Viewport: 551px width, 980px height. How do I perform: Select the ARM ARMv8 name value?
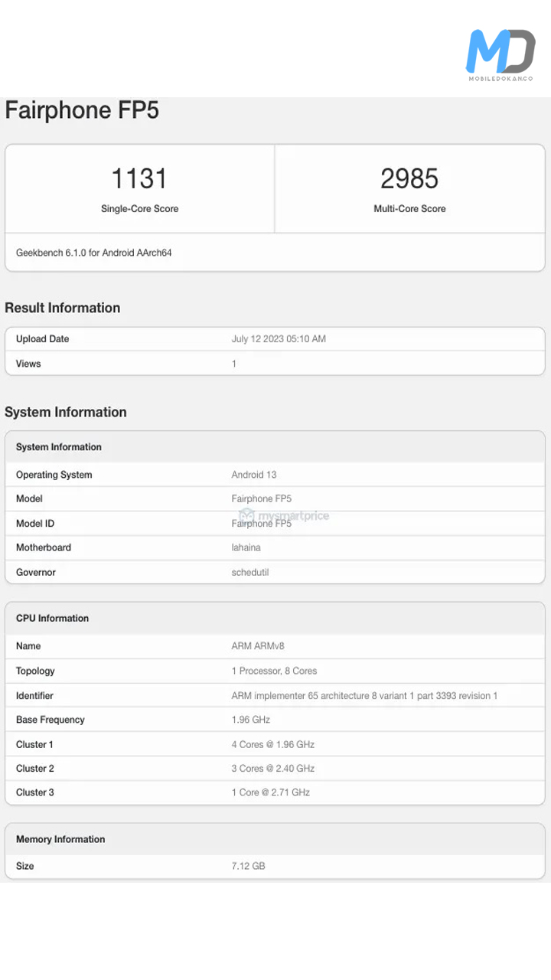tap(258, 646)
